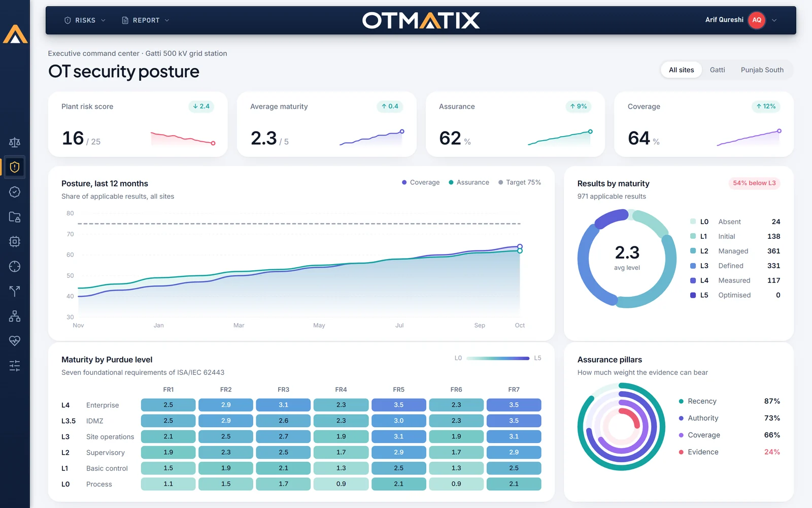Click the OTMATIX header logo
The image size is (812, 508).
[x=421, y=20]
